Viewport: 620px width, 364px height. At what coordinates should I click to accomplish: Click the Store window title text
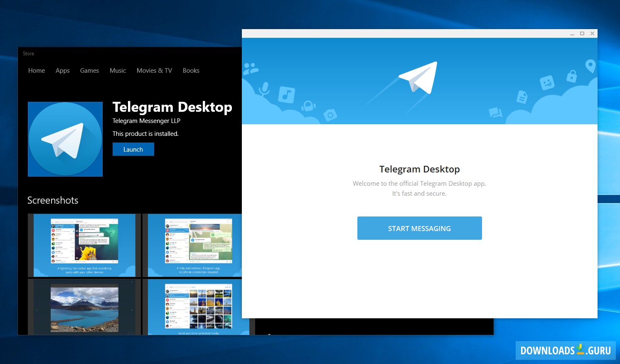click(x=29, y=54)
